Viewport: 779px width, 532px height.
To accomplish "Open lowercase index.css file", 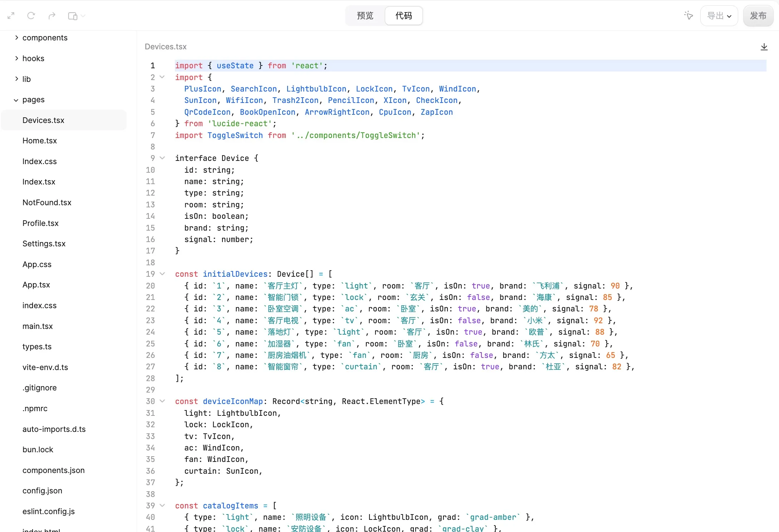I will (39, 306).
